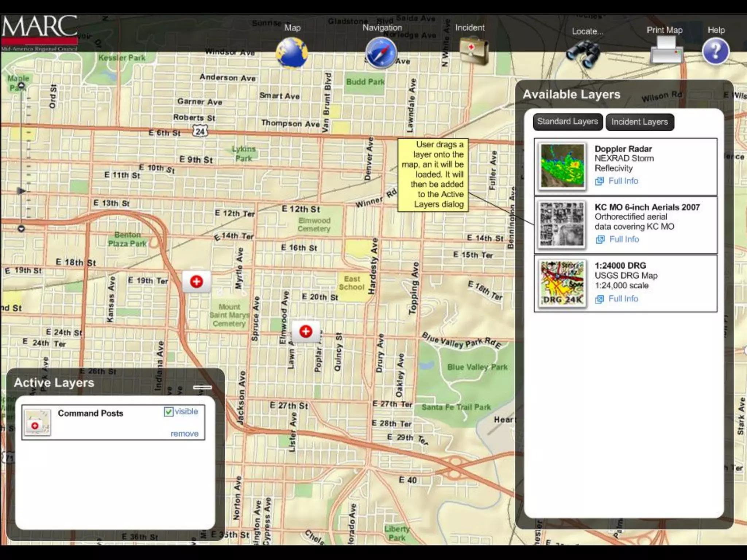Image resolution: width=747 pixels, height=560 pixels.
Task: Click the Elmwood Cemetery label on map
Action: (314, 225)
